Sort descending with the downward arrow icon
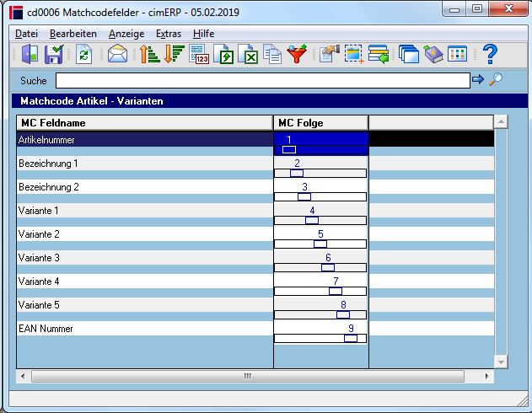This screenshot has width=532, height=413. (x=174, y=54)
